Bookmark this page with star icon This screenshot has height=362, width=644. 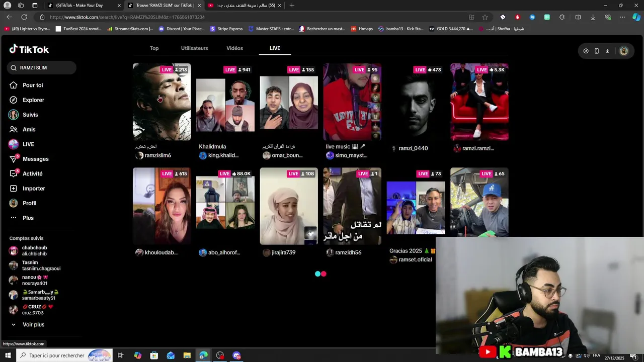(x=485, y=17)
